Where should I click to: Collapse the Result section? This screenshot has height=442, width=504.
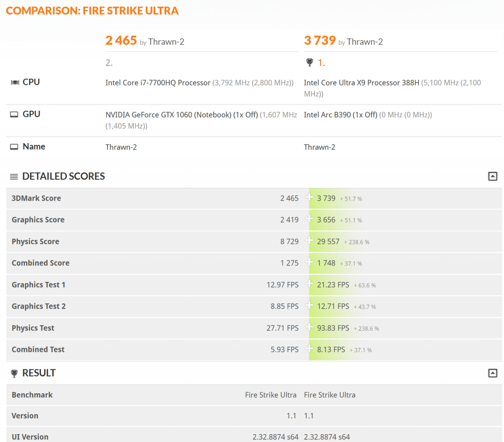[x=492, y=373]
